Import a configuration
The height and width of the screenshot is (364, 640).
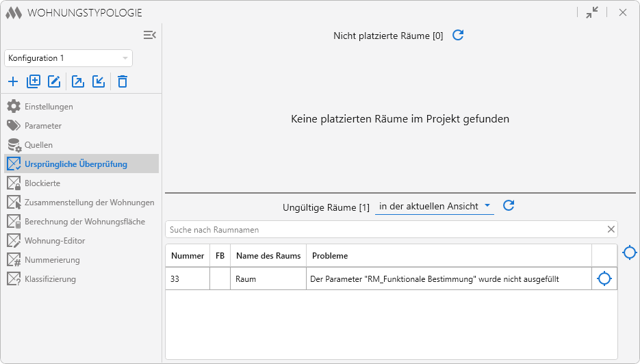(x=99, y=82)
